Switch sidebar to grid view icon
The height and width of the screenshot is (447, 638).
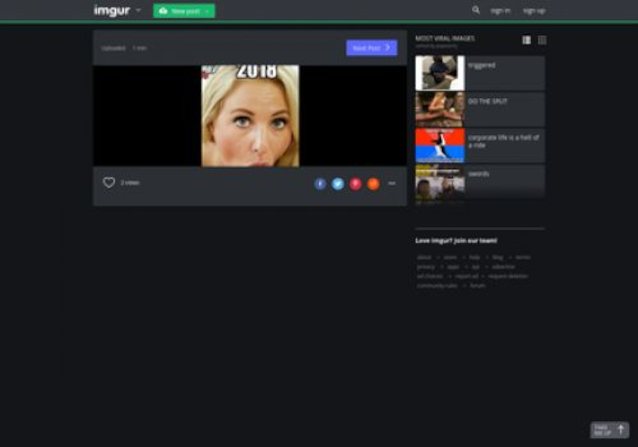[542, 40]
